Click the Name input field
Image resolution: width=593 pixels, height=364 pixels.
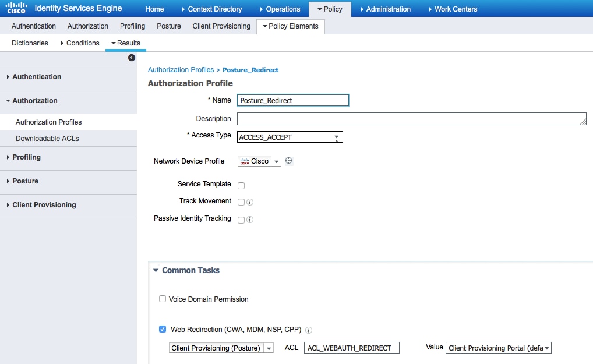pyautogui.click(x=293, y=100)
